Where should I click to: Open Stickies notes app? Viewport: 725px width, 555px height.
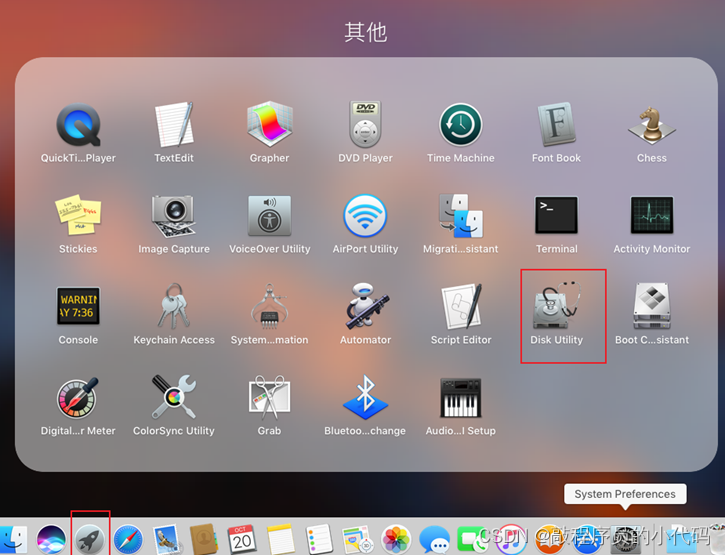pos(78,215)
